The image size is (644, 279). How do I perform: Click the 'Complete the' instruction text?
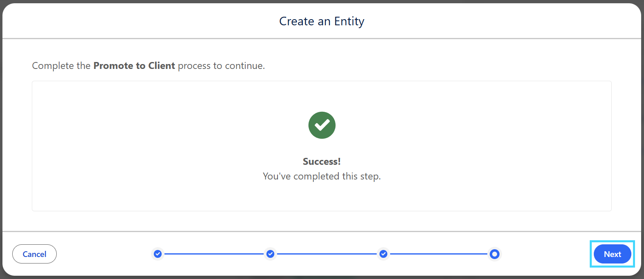point(61,66)
